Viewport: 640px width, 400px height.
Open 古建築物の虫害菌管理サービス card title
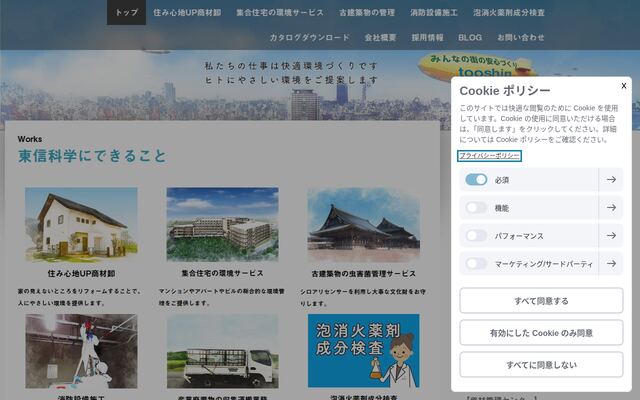pyautogui.click(x=364, y=273)
